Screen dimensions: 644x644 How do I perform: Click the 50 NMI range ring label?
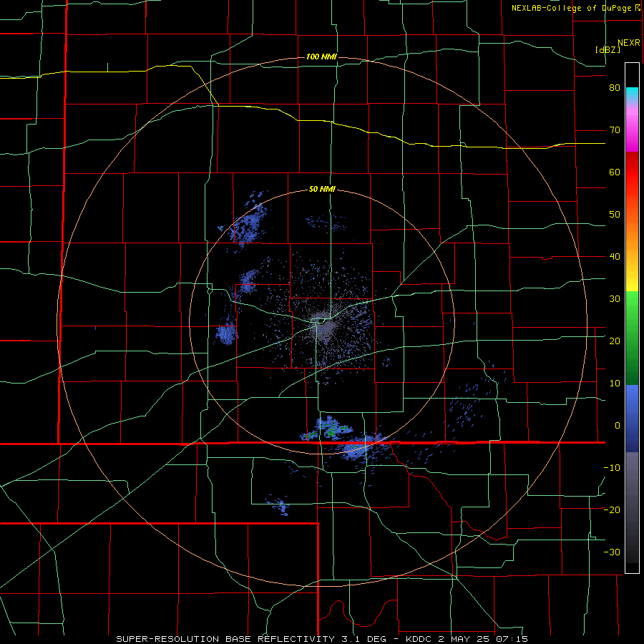coord(322,190)
